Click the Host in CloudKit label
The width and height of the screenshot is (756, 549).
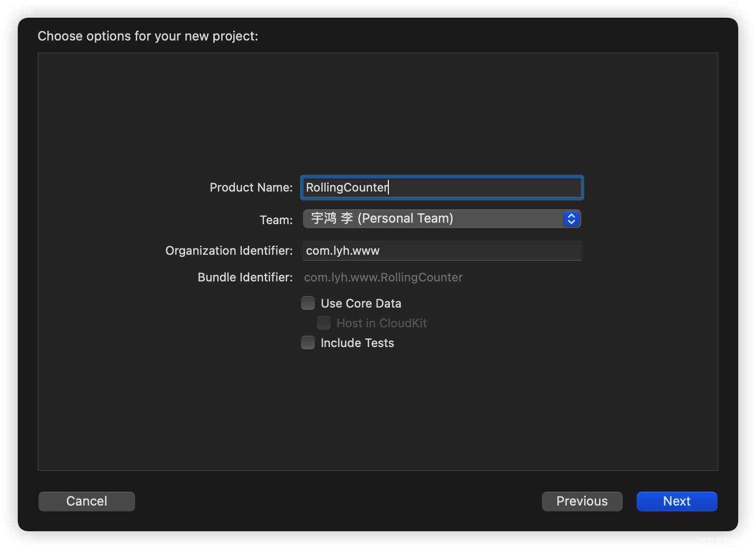(x=381, y=323)
